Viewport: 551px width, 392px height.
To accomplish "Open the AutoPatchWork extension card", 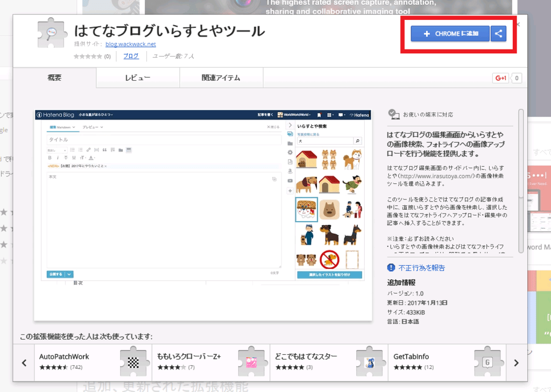I will (x=93, y=363).
